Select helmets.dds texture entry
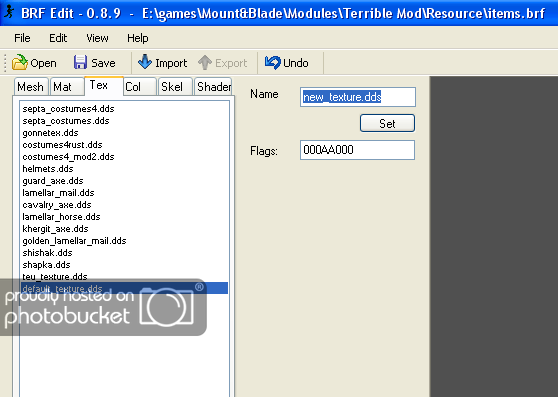The image size is (558, 397). click(124, 169)
